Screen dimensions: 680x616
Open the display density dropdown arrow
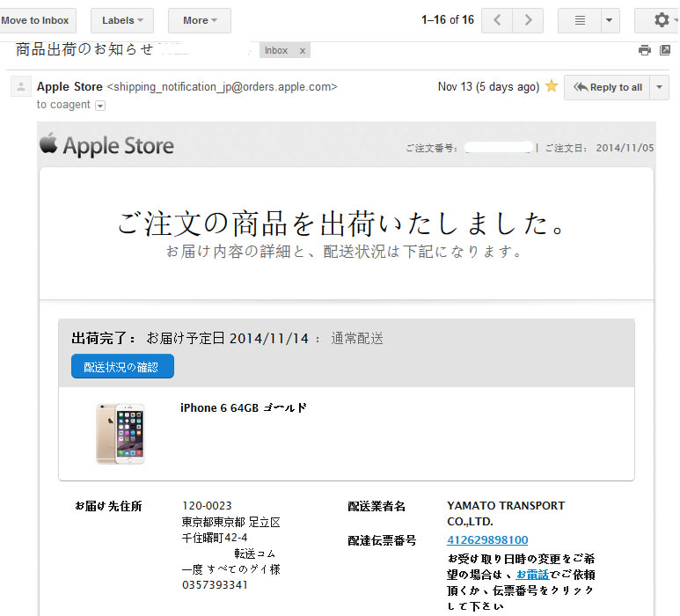pos(611,20)
